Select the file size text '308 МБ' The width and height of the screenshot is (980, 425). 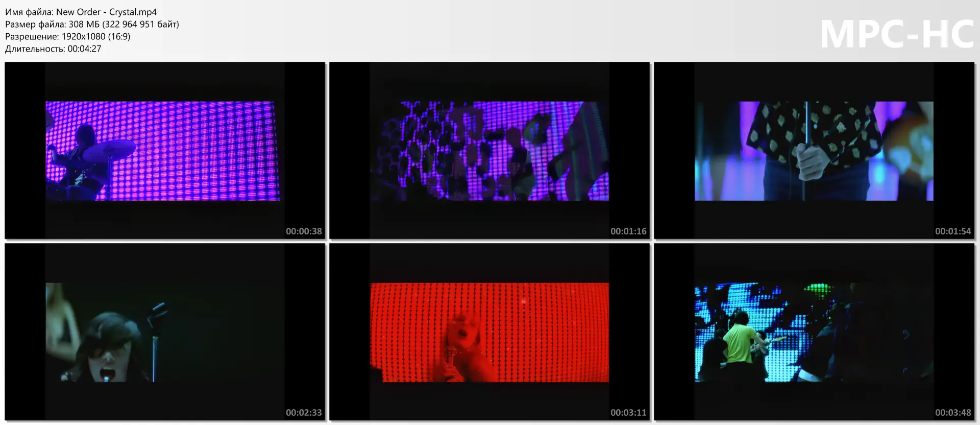[x=84, y=24]
